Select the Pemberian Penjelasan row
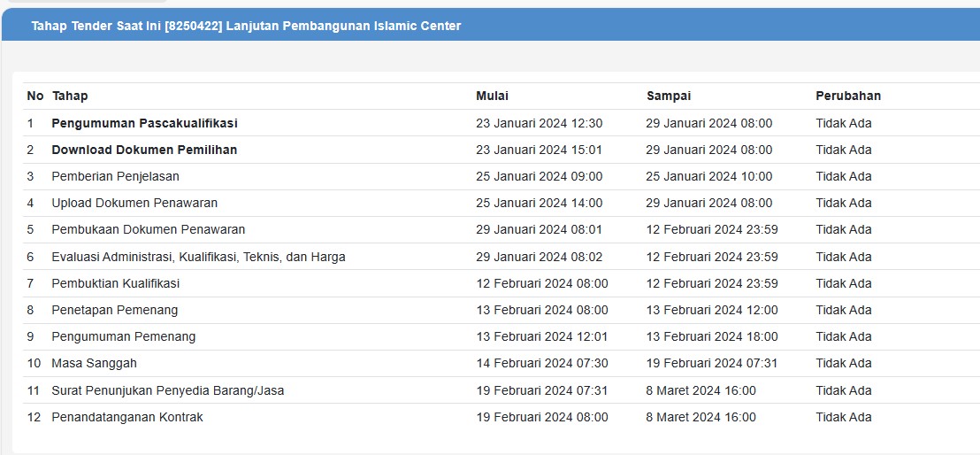This screenshot has width=980, height=455. pos(115,176)
